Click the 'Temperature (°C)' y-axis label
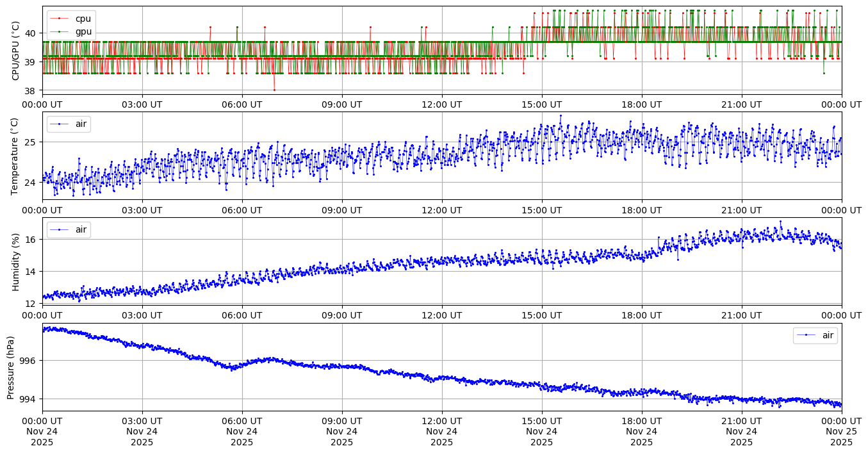The width and height of the screenshot is (868, 453). pyautogui.click(x=16, y=156)
